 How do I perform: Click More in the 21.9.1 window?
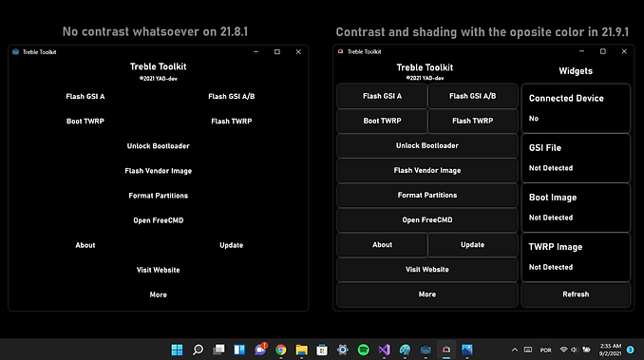(427, 294)
